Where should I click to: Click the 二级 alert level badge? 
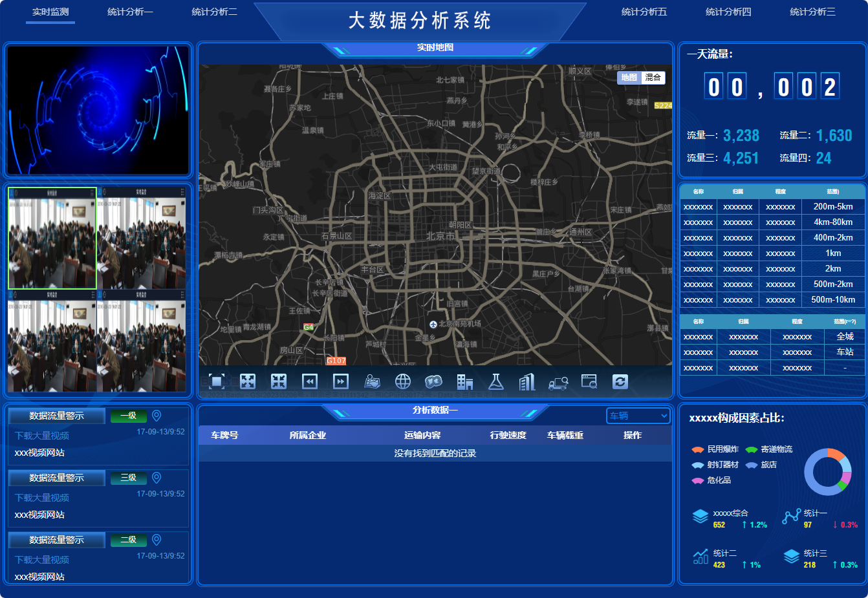coord(129,540)
